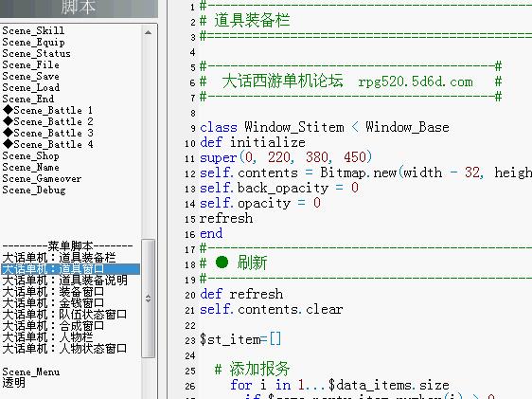Click 'class Window_Stitem' code line

(325, 127)
